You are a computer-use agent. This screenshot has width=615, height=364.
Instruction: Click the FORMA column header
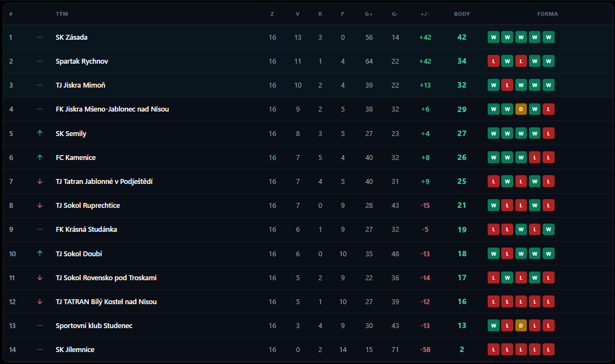pyautogui.click(x=547, y=14)
